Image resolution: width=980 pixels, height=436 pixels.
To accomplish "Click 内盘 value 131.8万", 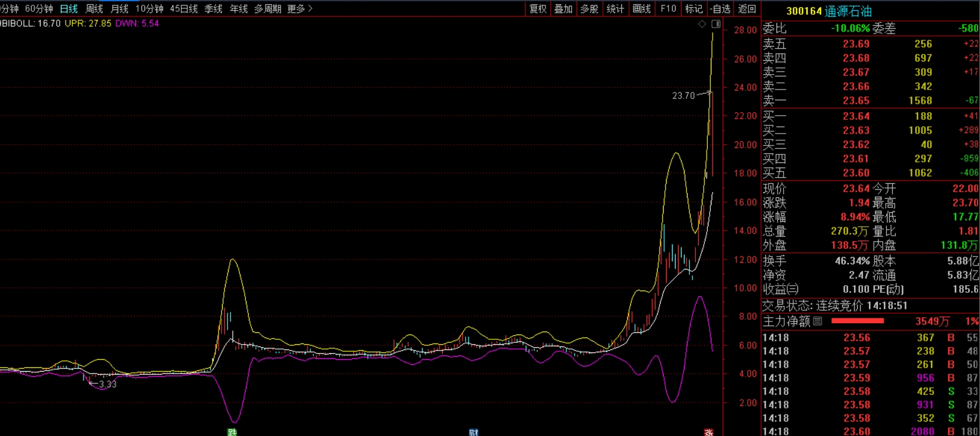I will coord(959,245).
